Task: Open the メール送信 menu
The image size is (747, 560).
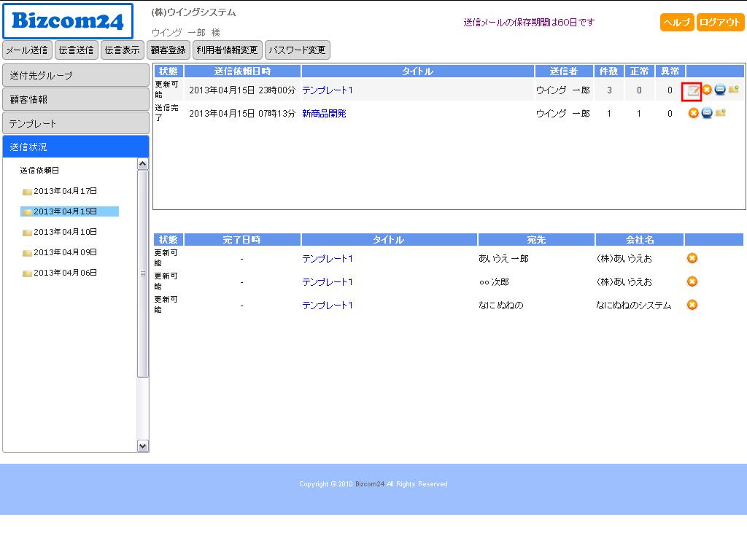Action: pos(28,50)
